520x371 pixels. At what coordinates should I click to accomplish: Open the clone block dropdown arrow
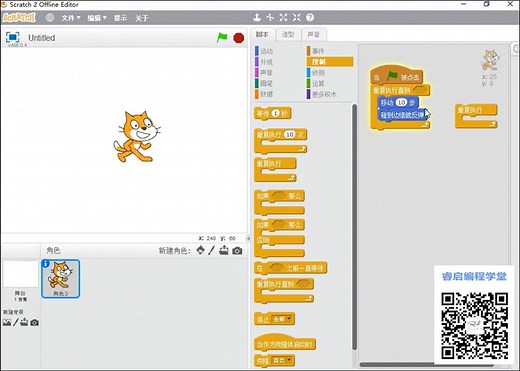(x=288, y=360)
